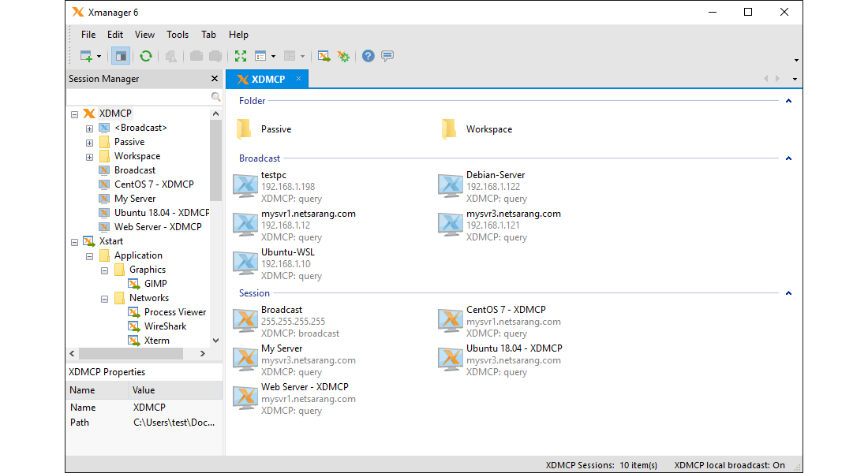Click the New session toolbar icon
The height and width of the screenshot is (473, 868).
pos(86,56)
